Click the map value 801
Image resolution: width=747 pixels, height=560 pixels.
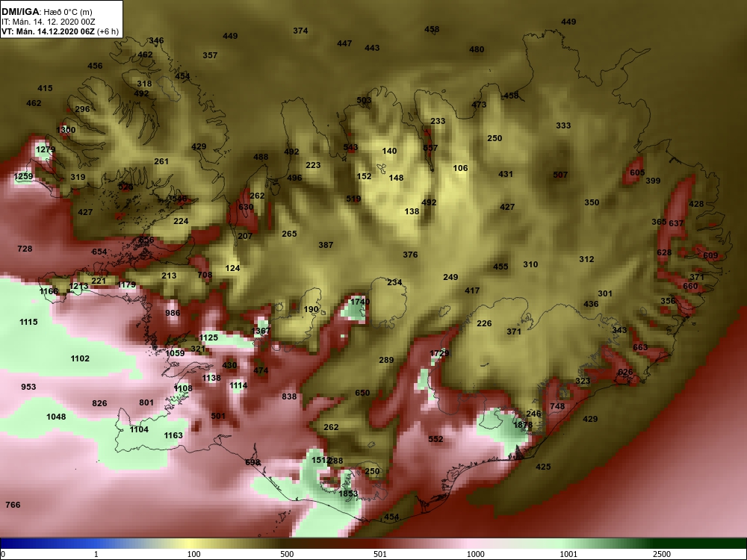146,402
